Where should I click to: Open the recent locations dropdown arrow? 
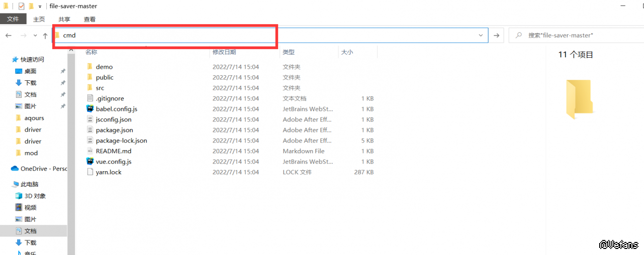coord(35,36)
